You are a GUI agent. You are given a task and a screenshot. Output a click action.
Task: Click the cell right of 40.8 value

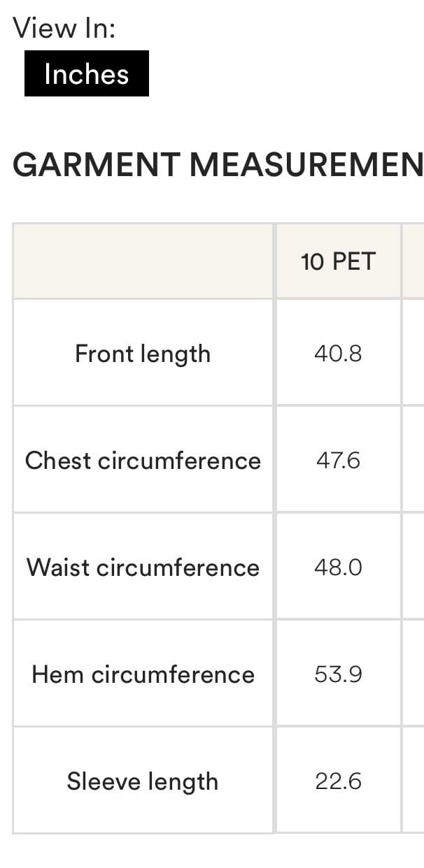(414, 354)
